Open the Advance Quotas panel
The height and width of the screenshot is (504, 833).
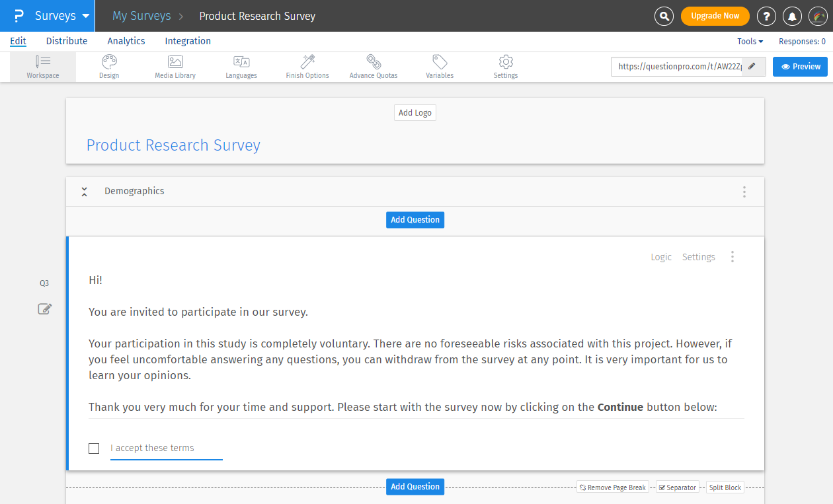[373, 66]
